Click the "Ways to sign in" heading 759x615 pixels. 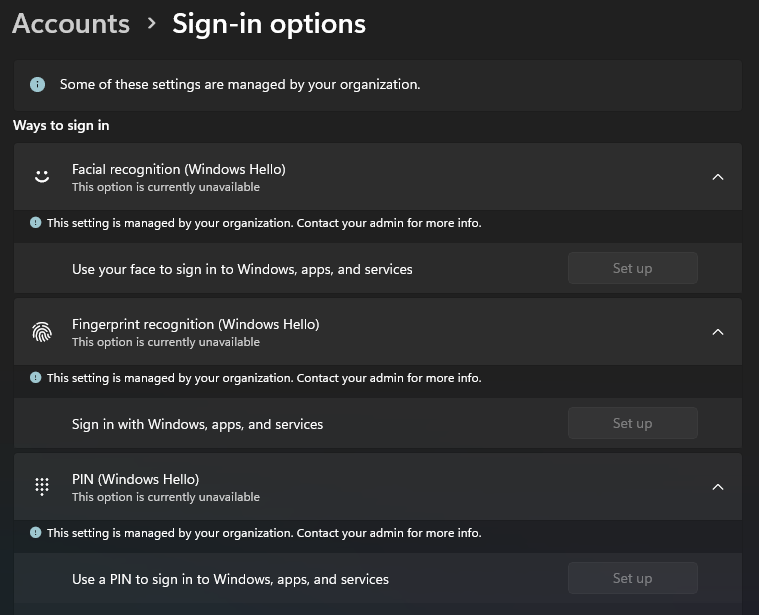(61, 125)
